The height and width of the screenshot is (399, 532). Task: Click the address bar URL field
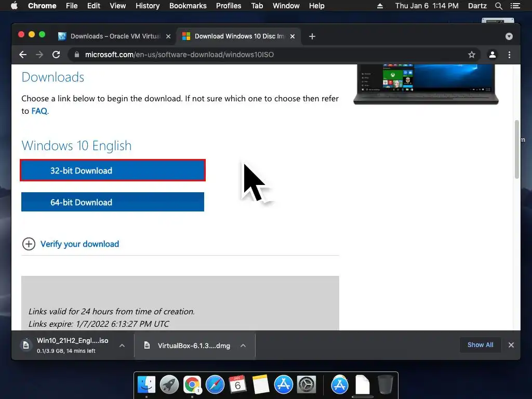tap(273, 55)
